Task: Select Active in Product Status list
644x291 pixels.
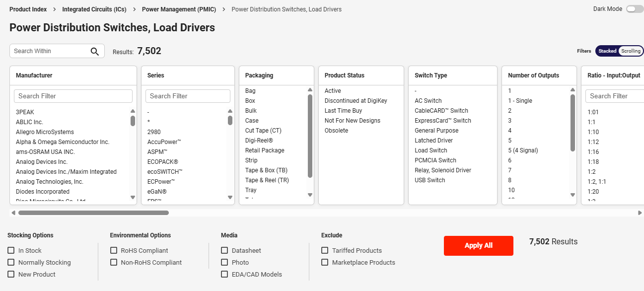Action: point(333,91)
